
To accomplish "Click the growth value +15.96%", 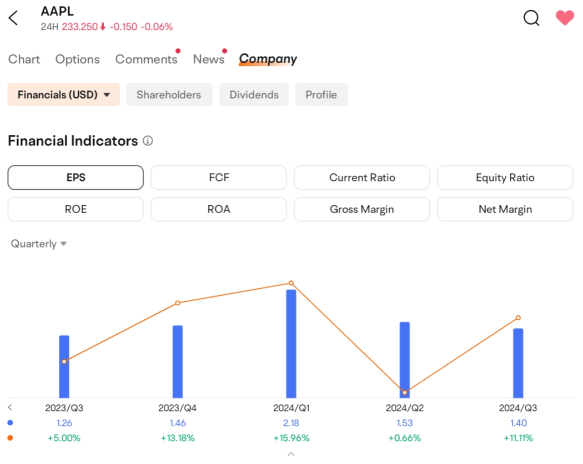I will click(x=291, y=438).
